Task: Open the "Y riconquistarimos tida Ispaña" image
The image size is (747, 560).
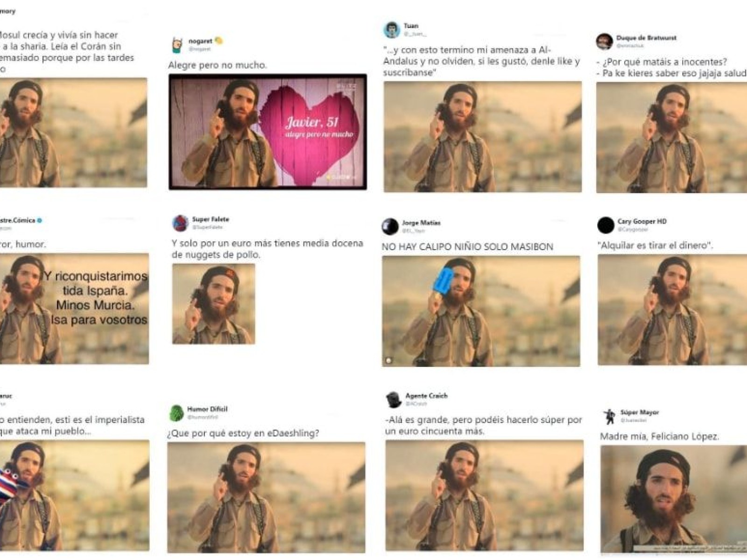Action: point(74,308)
